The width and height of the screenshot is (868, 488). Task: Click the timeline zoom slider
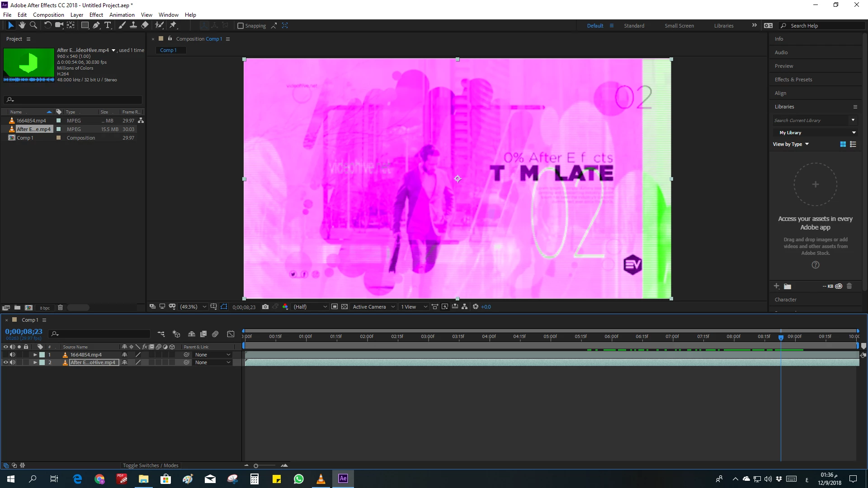[256, 465]
